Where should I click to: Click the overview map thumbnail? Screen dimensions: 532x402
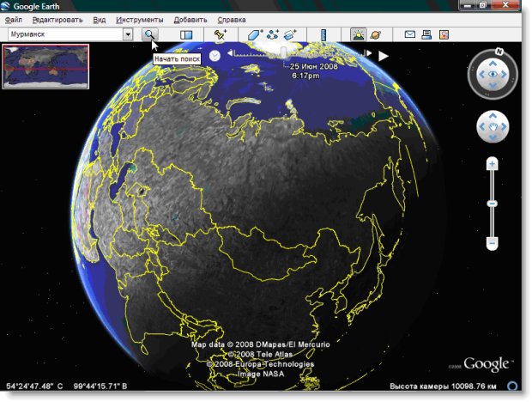45,66
